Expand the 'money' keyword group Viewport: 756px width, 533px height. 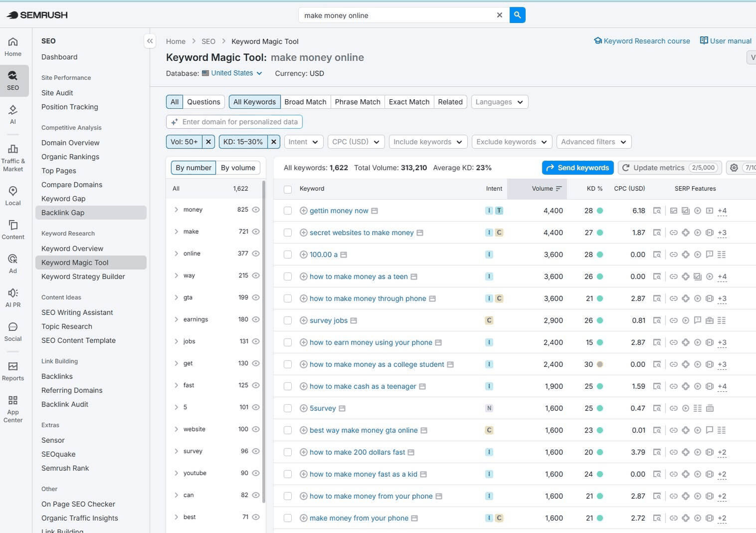(176, 210)
